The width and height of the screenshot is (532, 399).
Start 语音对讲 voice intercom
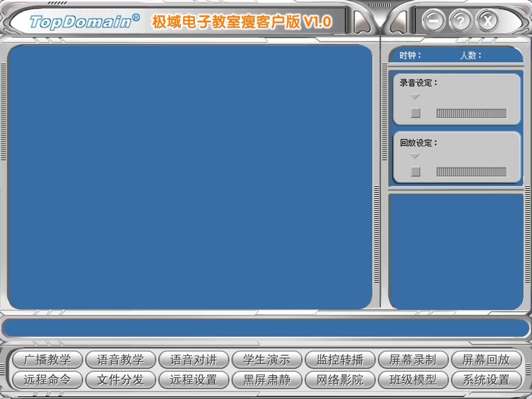(x=194, y=360)
